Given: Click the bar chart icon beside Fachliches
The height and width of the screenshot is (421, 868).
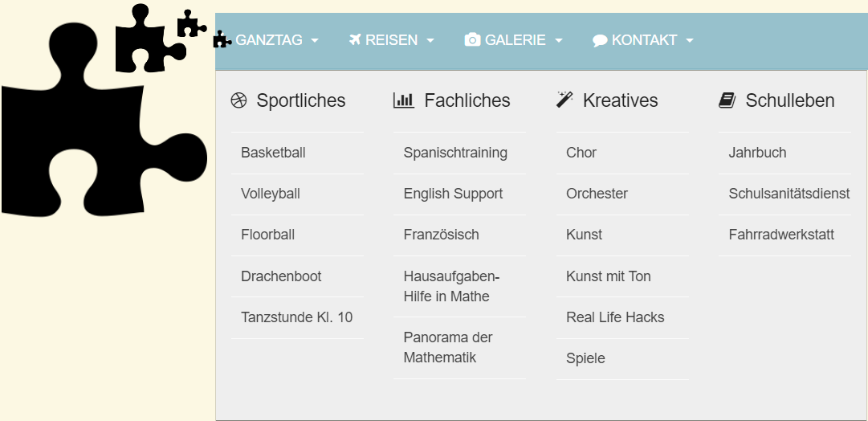Looking at the screenshot, I should [x=403, y=100].
